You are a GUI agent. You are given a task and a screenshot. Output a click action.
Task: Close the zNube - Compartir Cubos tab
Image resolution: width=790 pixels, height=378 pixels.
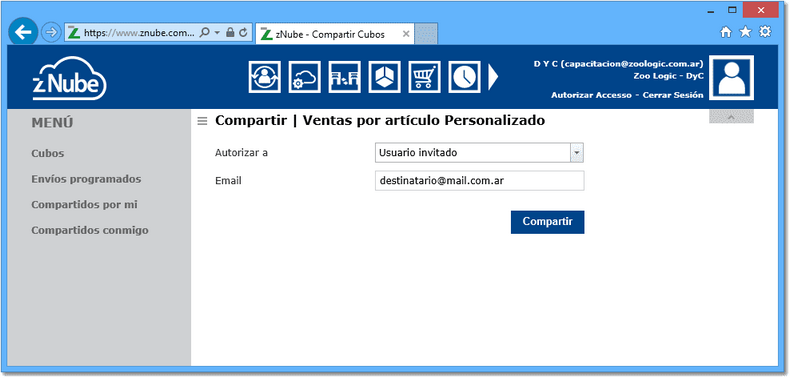[x=406, y=34]
